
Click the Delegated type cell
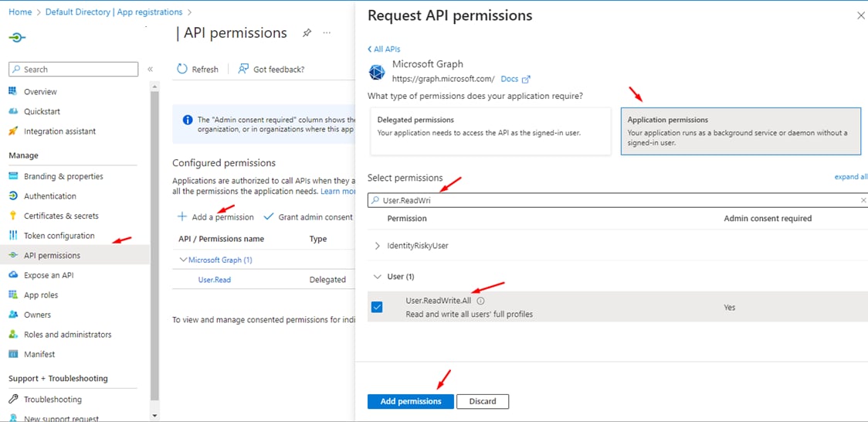coord(327,280)
